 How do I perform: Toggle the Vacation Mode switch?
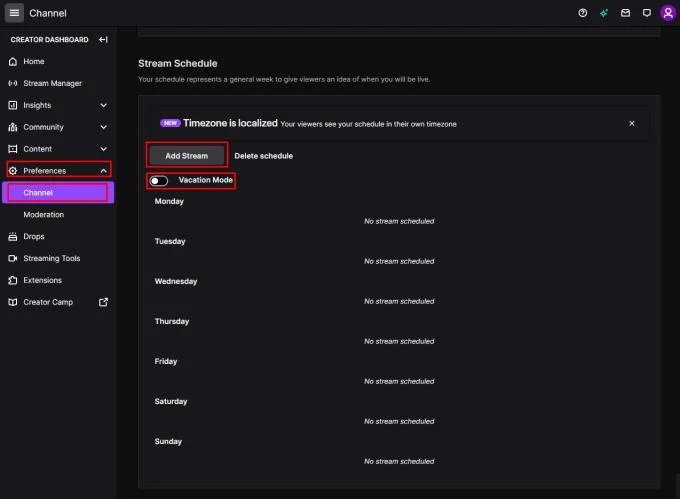coord(158,181)
